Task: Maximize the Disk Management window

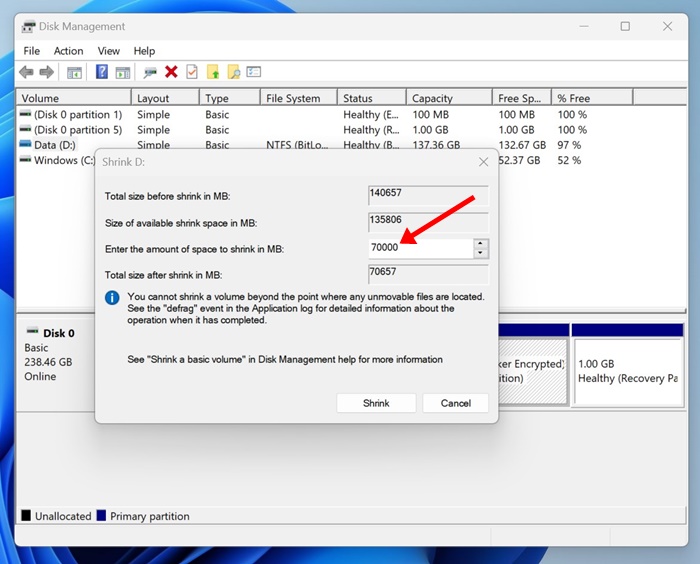Action: coord(625,26)
